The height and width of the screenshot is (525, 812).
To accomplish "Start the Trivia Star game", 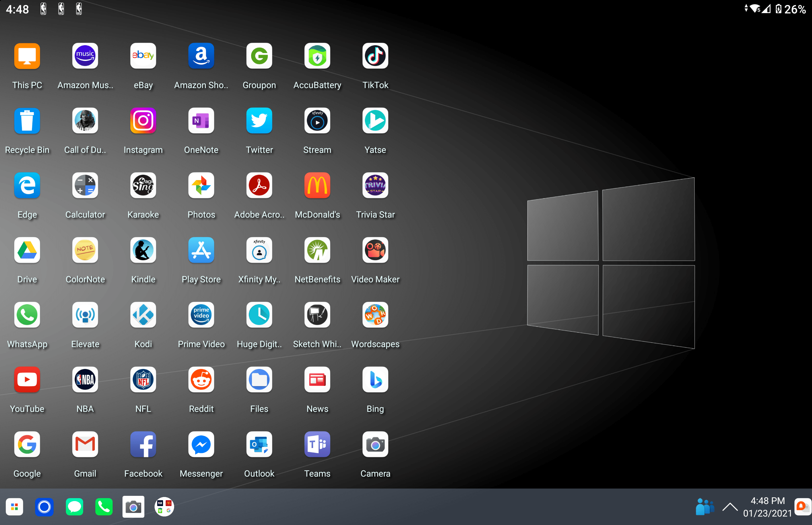I will (x=375, y=185).
